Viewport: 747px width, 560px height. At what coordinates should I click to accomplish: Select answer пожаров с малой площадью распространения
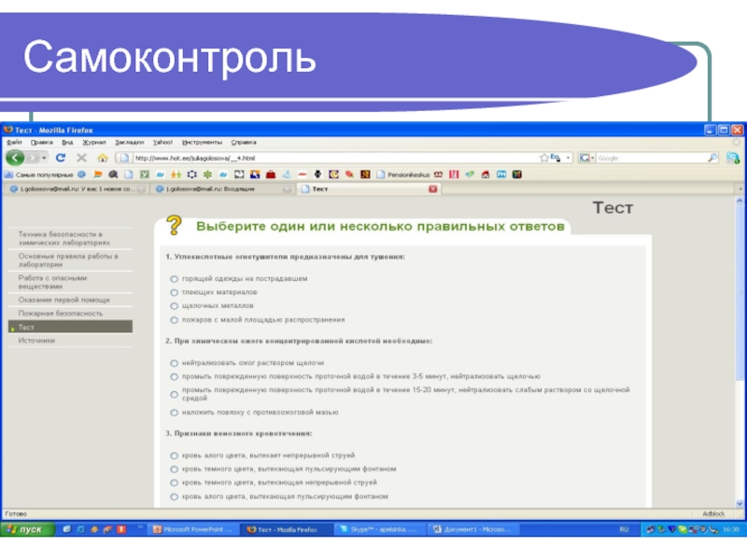click(174, 320)
